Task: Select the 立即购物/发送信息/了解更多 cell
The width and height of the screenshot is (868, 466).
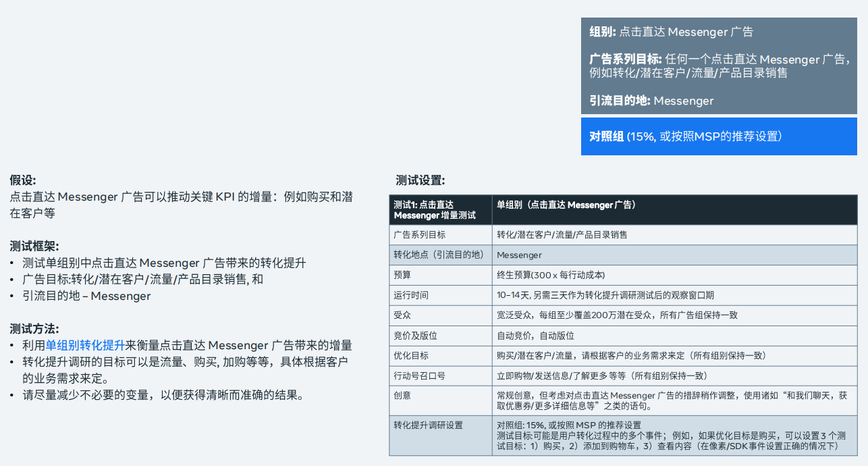Action: (675, 376)
